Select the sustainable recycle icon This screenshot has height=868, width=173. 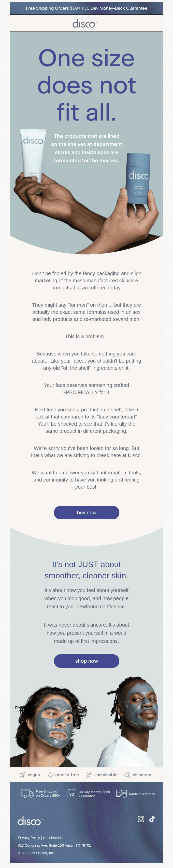tap(89, 775)
